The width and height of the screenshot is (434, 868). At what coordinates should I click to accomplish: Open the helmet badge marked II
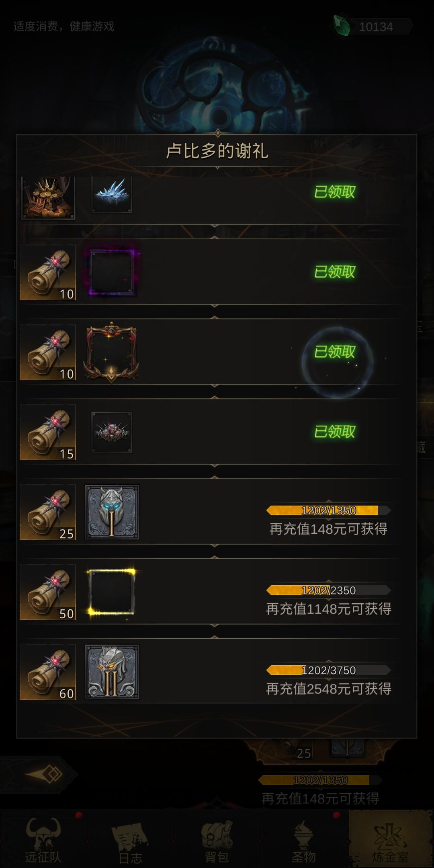click(x=112, y=672)
